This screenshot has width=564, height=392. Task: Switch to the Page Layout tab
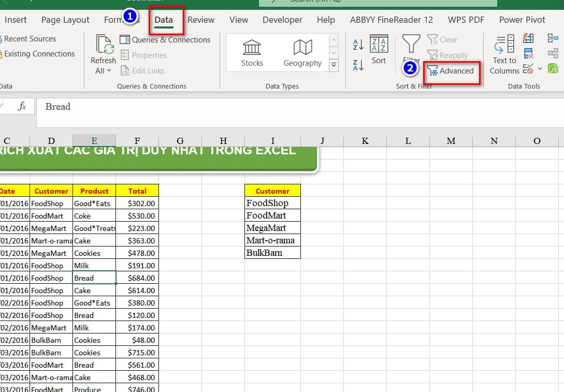click(x=65, y=20)
